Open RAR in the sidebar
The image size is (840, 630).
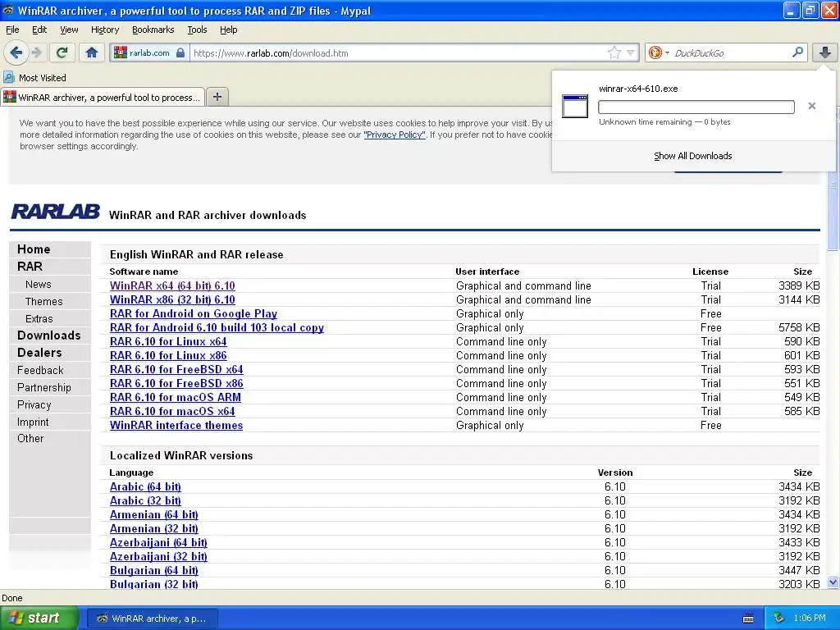pyautogui.click(x=30, y=267)
